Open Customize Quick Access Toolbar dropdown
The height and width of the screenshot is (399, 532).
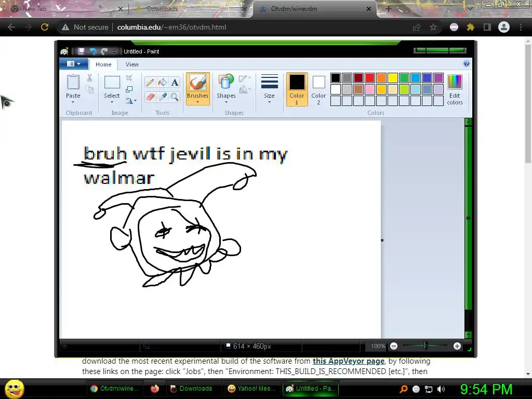coord(114,52)
